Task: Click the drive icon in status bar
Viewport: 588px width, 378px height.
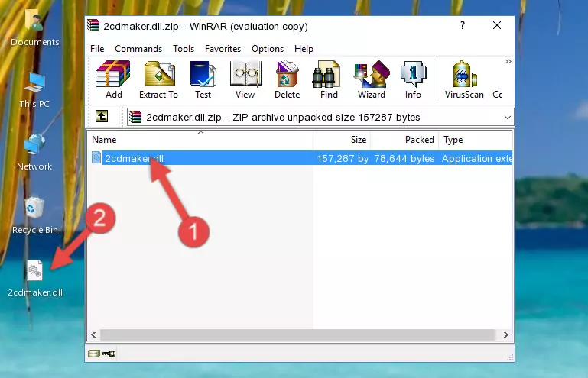Action: (x=94, y=354)
